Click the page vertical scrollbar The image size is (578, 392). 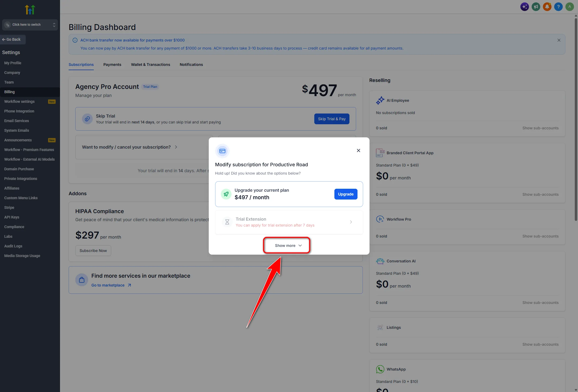click(x=576, y=119)
